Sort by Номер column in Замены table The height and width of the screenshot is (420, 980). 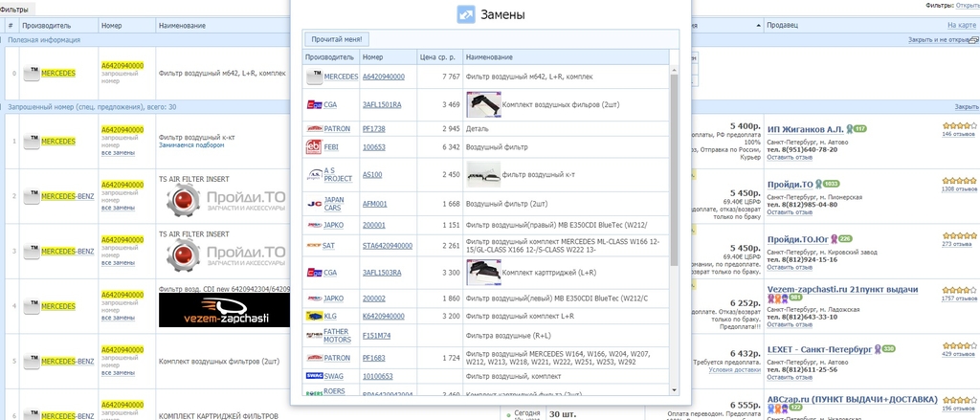tap(372, 57)
